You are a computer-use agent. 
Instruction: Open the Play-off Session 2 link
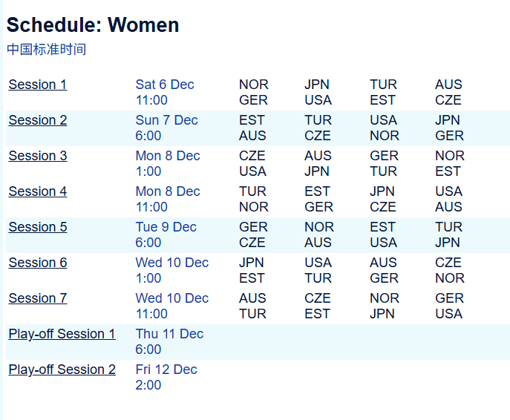click(x=62, y=370)
